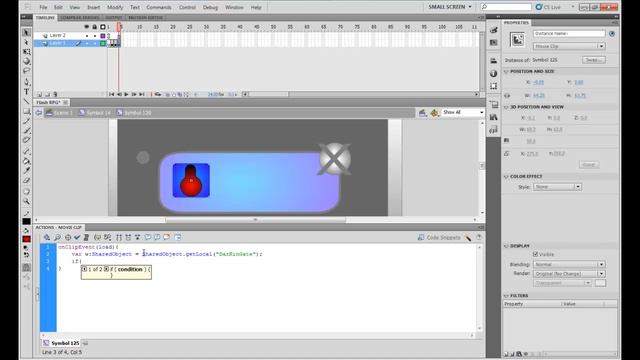The width and height of the screenshot is (640, 360).
Task: Open the Code Snippets panel
Action: 439,238
